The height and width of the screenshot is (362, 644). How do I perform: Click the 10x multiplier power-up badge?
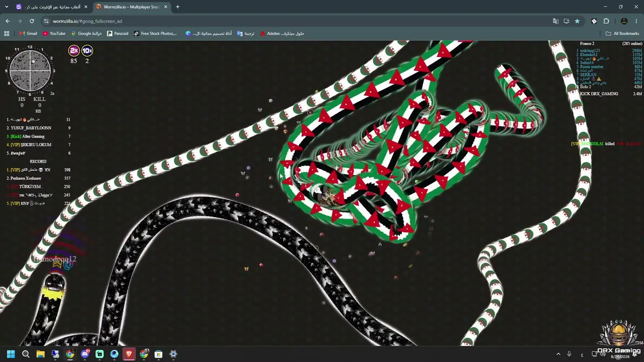coord(87,50)
